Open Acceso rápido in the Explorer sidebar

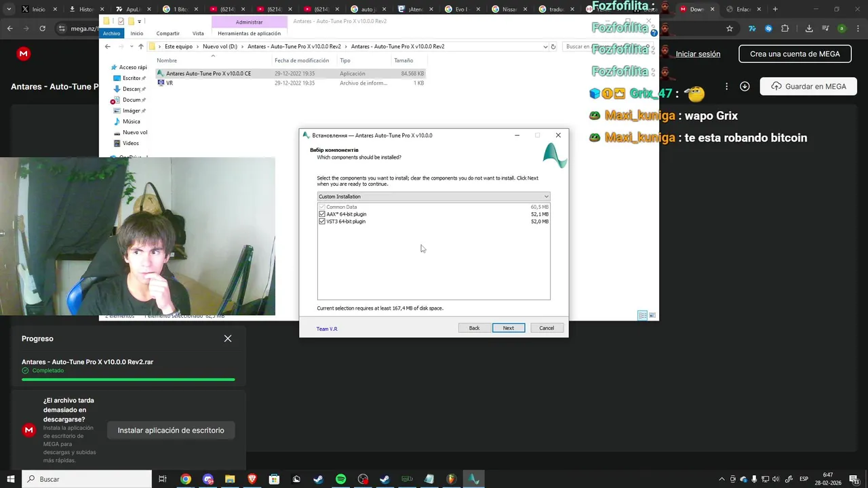(x=130, y=67)
